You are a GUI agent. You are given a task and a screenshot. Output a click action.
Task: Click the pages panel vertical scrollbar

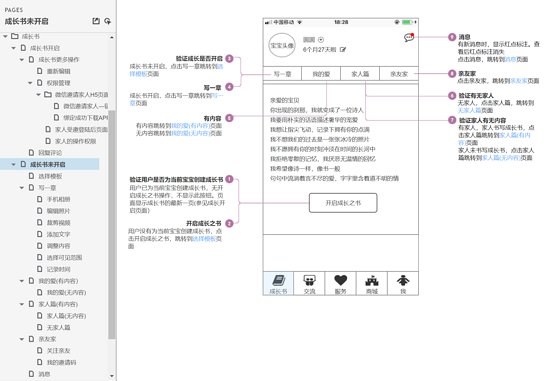point(112,225)
